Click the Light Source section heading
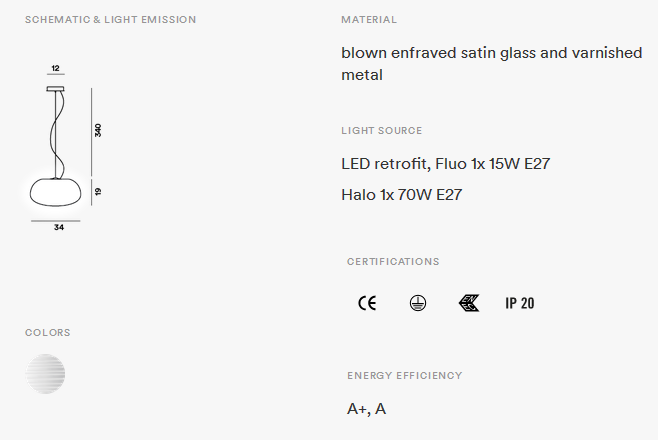This screenshot has width=658, height=440. (x=381, y=130)
